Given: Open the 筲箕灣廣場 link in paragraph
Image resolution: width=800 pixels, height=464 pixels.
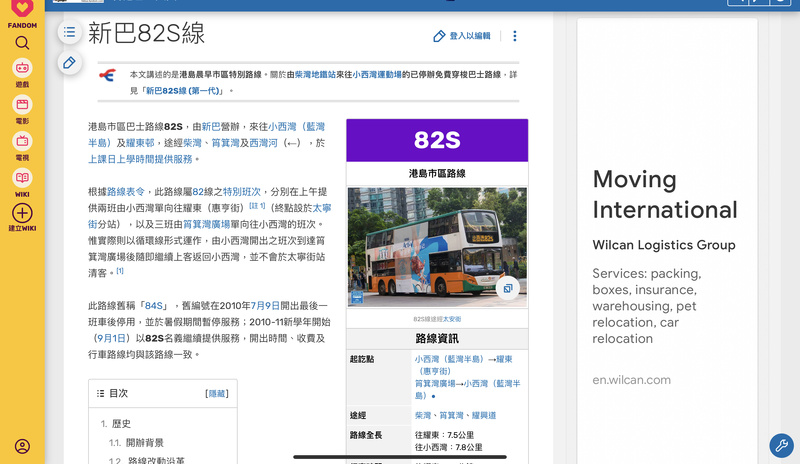Looking at the screenshot, I should (x=206, y=225).
